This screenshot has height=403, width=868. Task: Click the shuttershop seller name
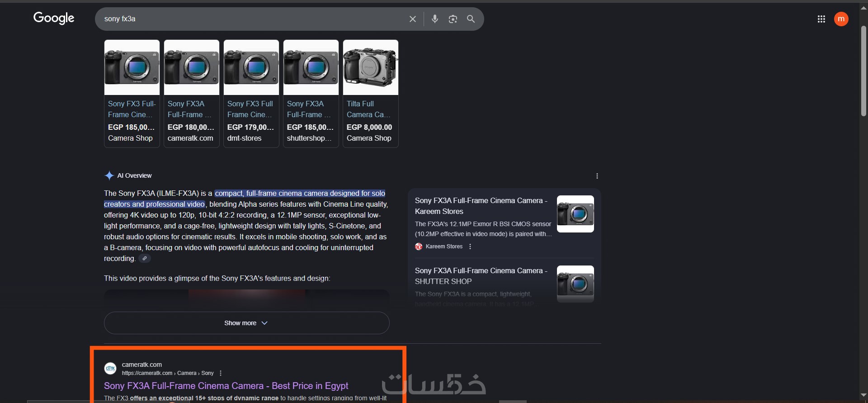309,138
